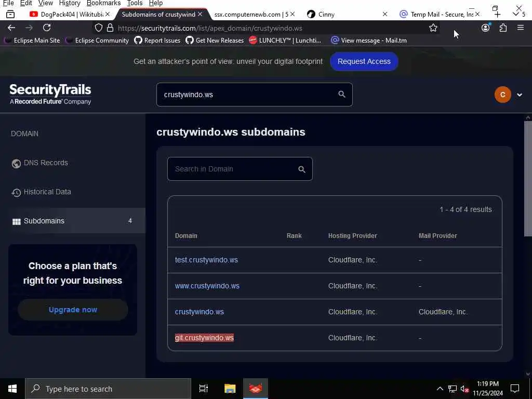
Task: Launch File Explorer from the taskbar
Action: tap(230, 389)
